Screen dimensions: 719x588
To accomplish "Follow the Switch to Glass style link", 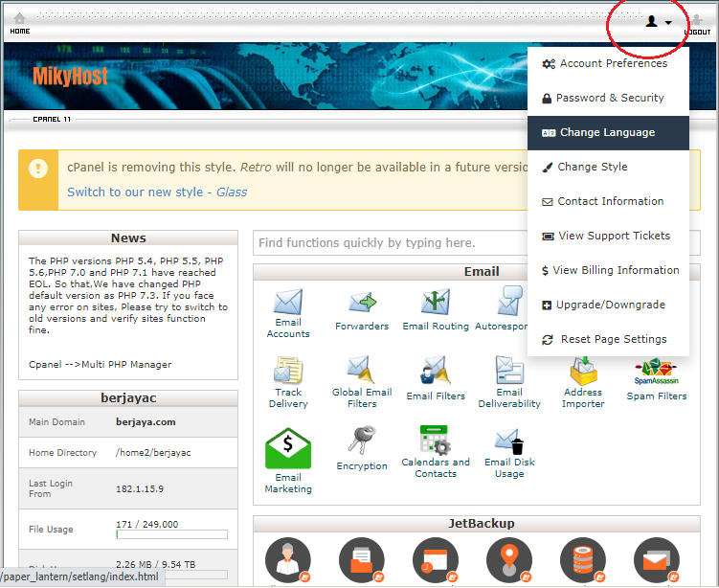I will click(157, 192).
